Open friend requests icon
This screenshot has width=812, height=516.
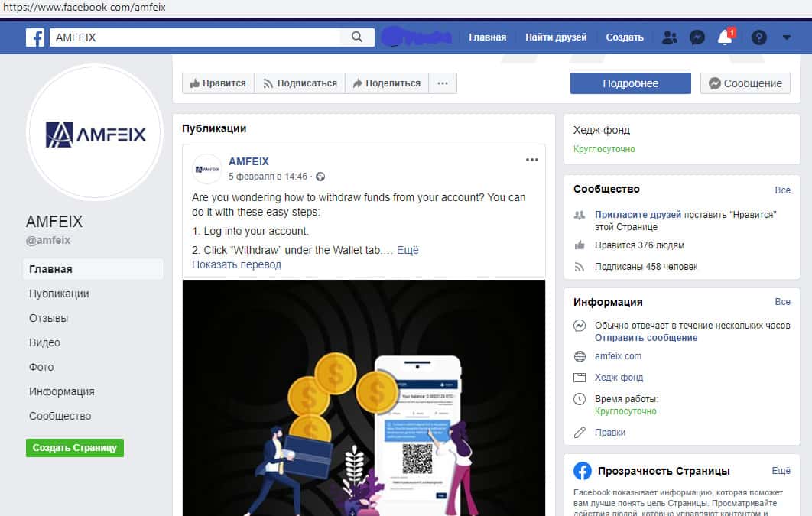click(669, 37)
